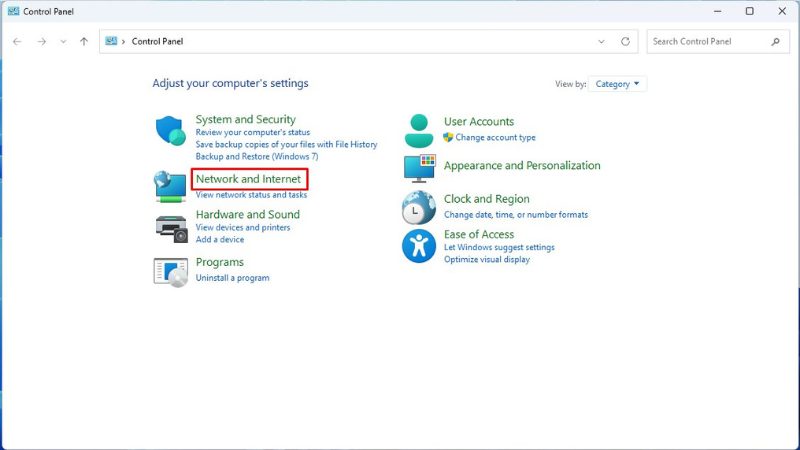This screenshot has width=800, height=450.
Task: Click the Clock and Region globe-clock icon
Action: (x=419, y=207)
